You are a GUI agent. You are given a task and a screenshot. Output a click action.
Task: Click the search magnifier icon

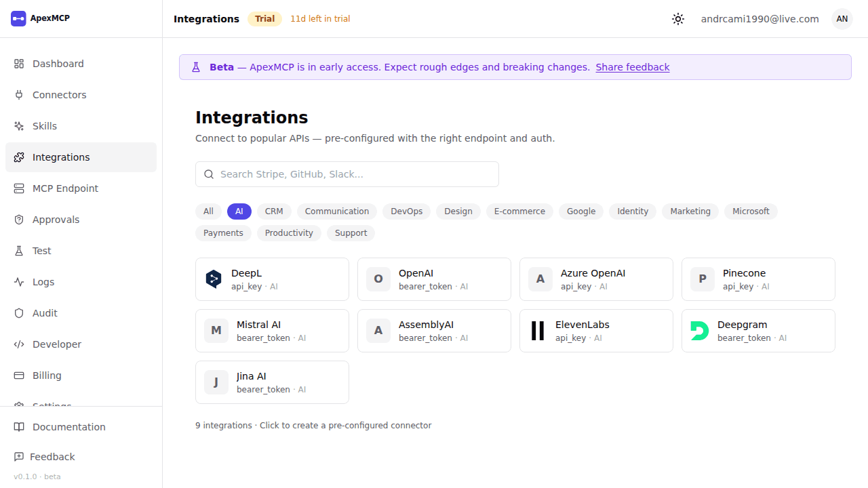209,174
